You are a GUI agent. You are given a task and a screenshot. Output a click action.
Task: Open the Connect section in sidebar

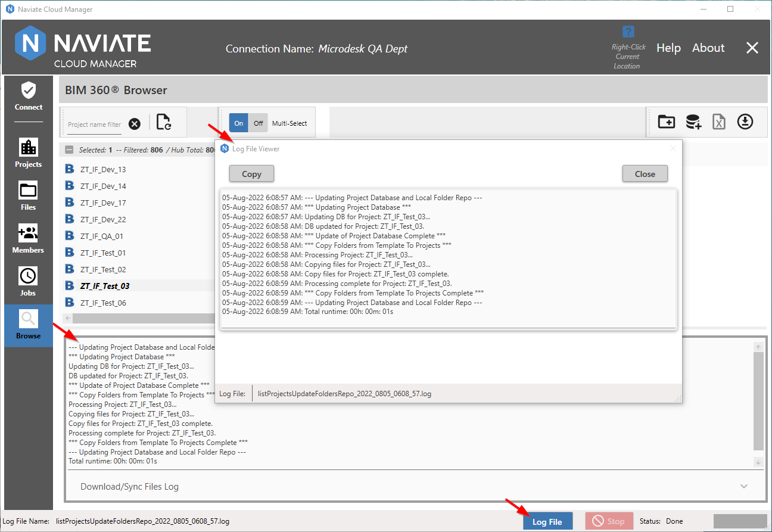[29, 97]
